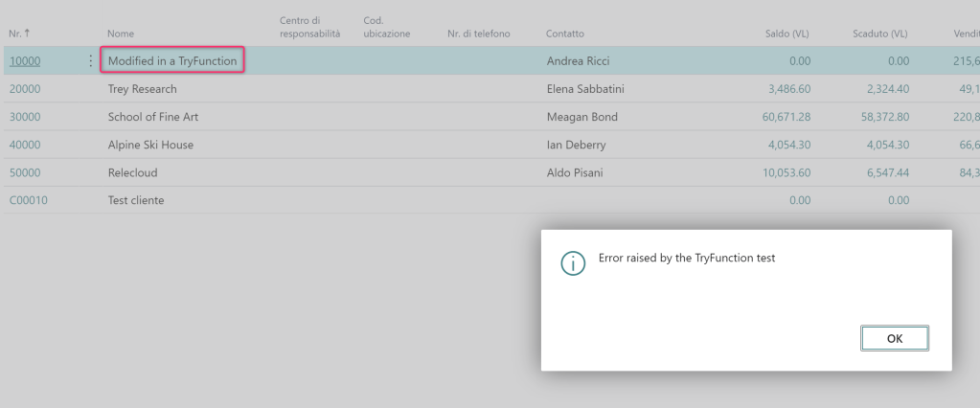Open overdue amount 4,054.30 for Alpine Ski House
The width and height of the screenshot is (980, 408).
click(x=880, y=145)
